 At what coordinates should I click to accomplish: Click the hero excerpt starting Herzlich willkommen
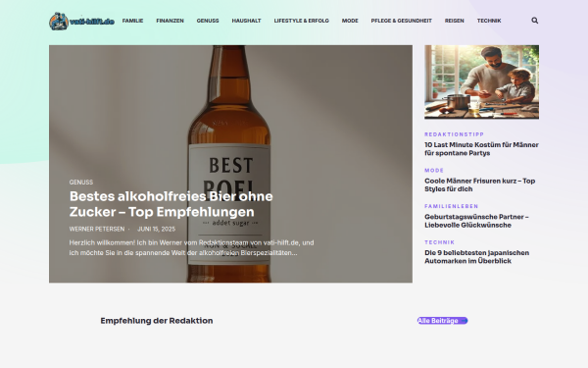pos(192,248)
